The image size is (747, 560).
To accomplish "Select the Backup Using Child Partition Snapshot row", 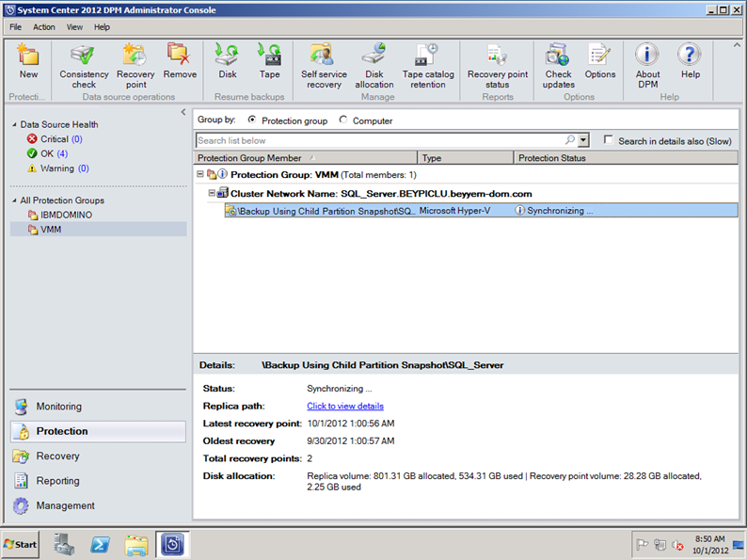I will pyautogui.click(x=481, y=211).
